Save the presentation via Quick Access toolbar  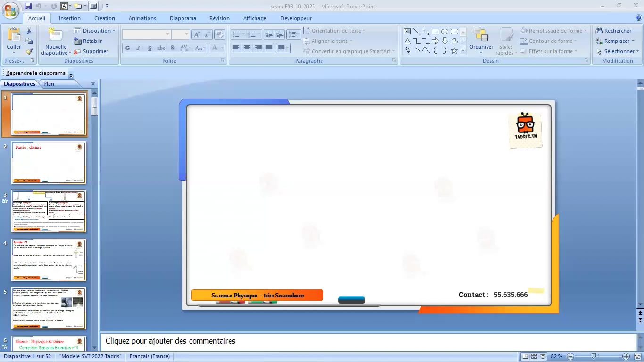28,6
